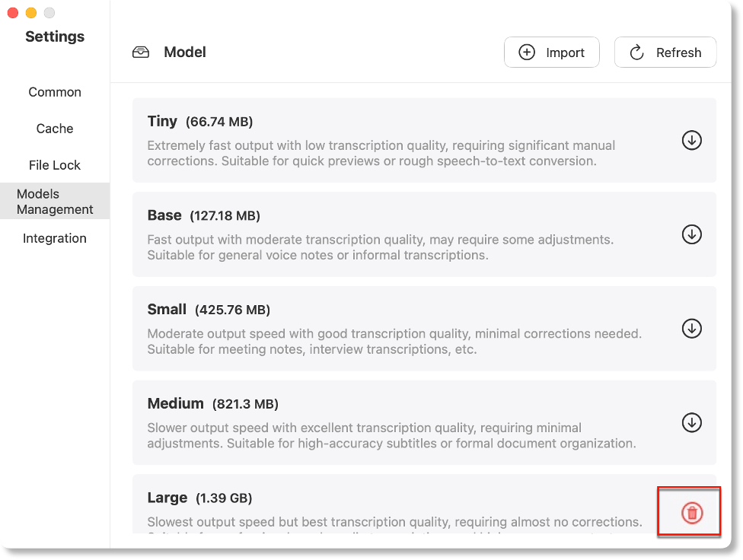Refresh the model list

665,52
